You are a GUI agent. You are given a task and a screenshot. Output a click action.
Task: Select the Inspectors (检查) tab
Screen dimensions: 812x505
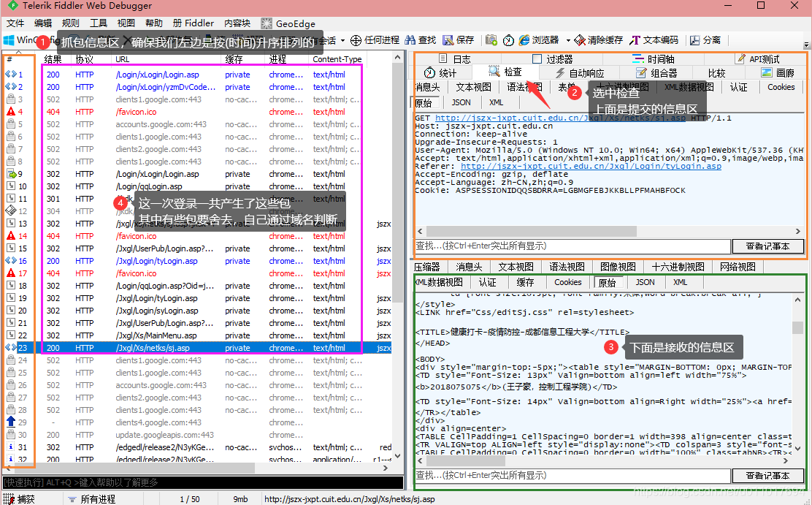click(505, 72)
